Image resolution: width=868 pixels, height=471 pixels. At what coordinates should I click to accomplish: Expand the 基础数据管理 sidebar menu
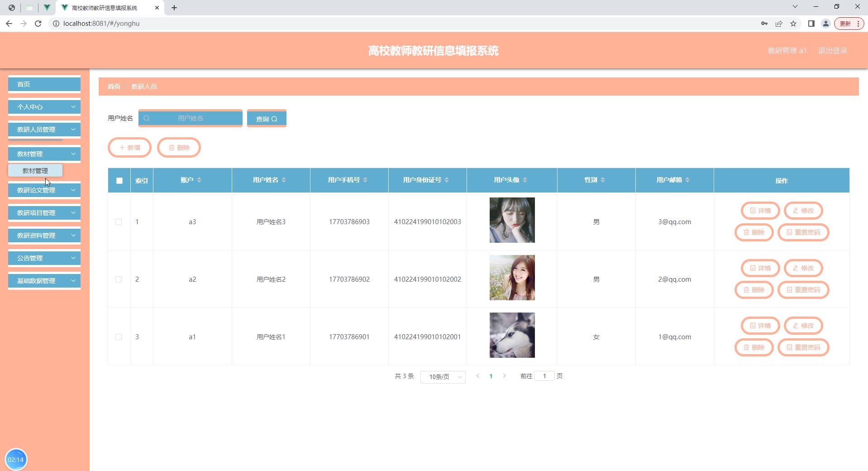click(x=44, y=281)
